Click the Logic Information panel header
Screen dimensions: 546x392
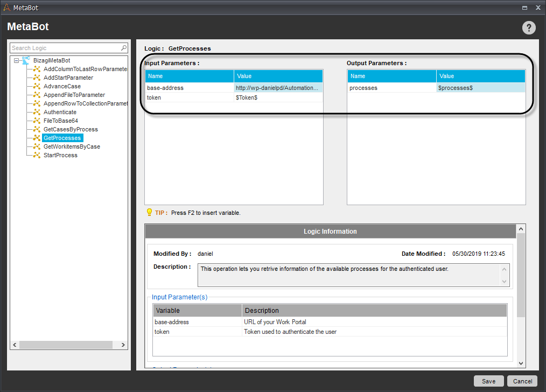pos(330,232)
